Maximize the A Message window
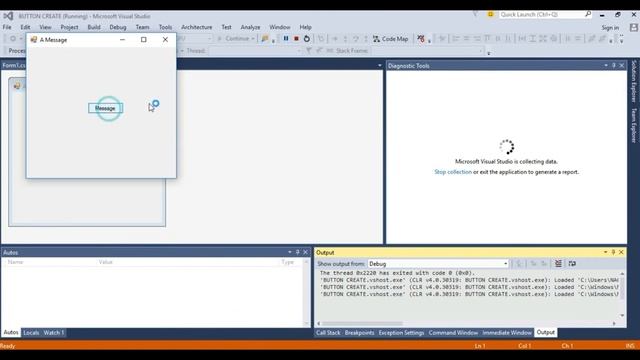 pos(144,40)
